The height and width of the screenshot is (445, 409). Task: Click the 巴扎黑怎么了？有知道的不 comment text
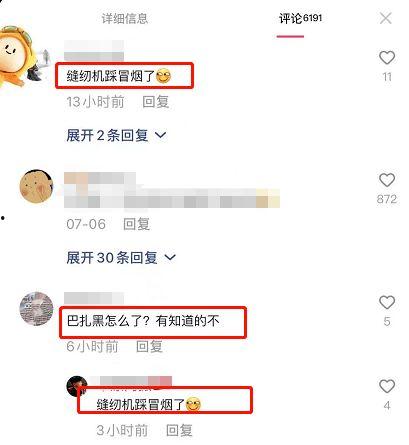143,321
